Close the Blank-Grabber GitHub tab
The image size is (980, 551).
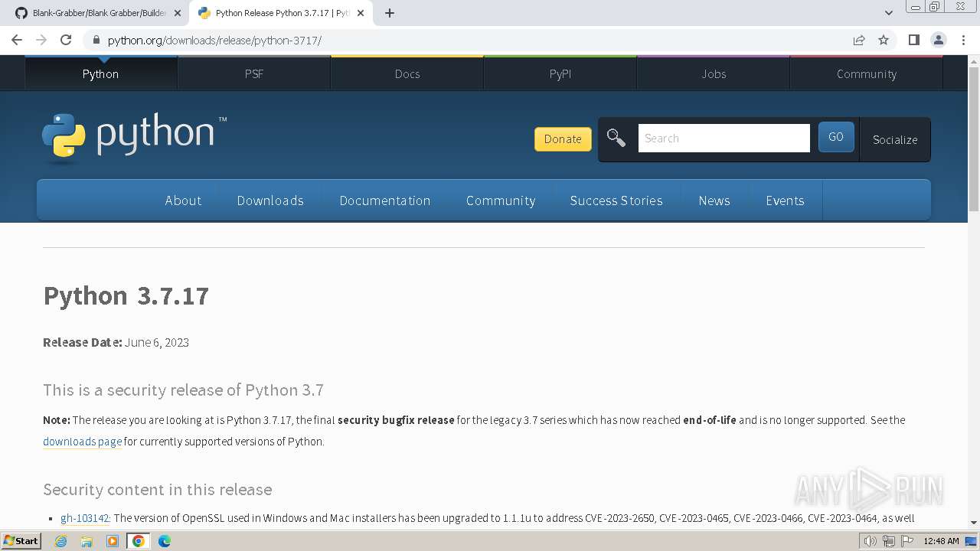[x=178, y=13]
